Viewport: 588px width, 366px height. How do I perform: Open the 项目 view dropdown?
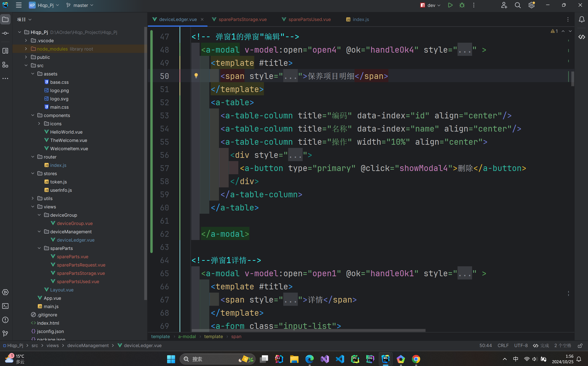pos(24,19)
